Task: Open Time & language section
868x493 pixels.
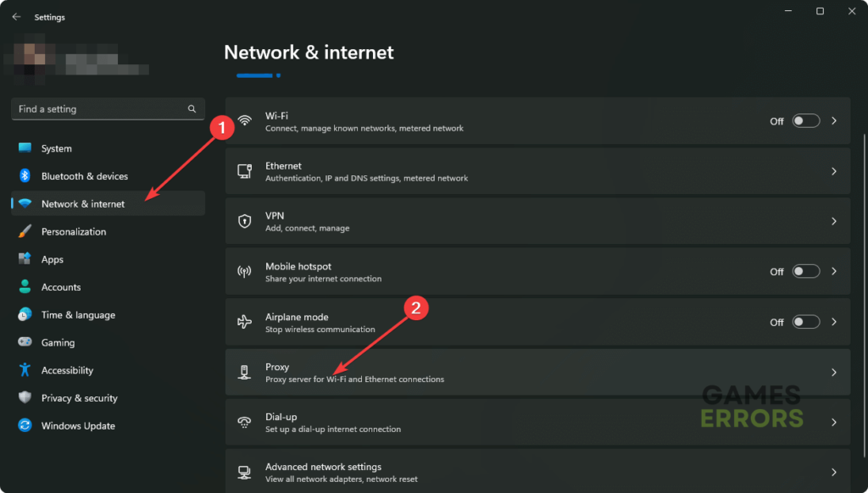Action: 78,315
